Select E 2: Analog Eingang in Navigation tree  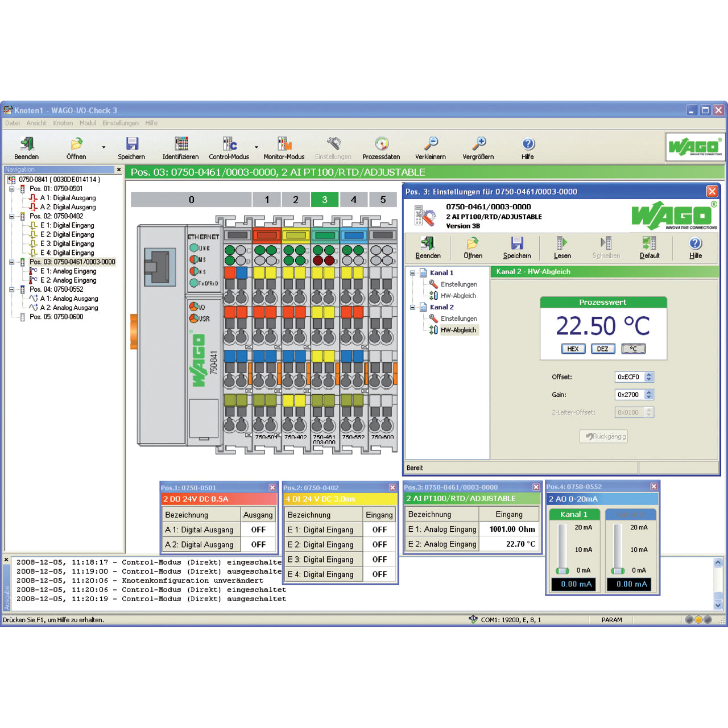click(68, 280)
